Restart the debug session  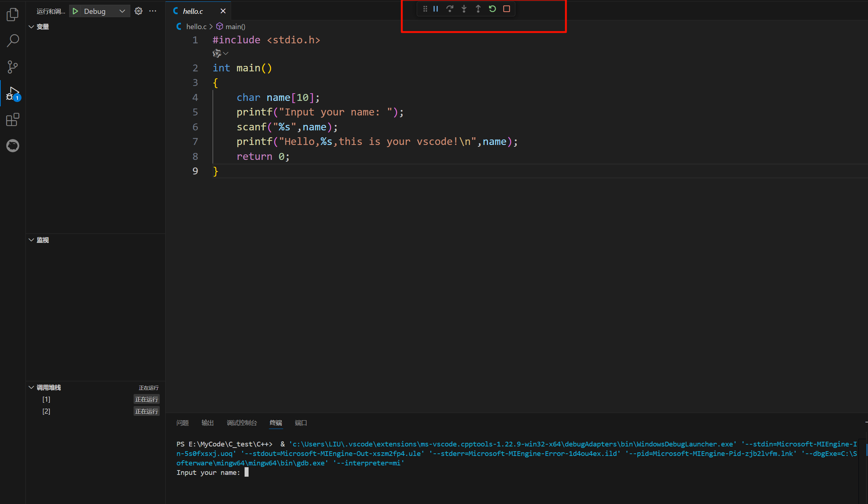[x=492, y=9]
